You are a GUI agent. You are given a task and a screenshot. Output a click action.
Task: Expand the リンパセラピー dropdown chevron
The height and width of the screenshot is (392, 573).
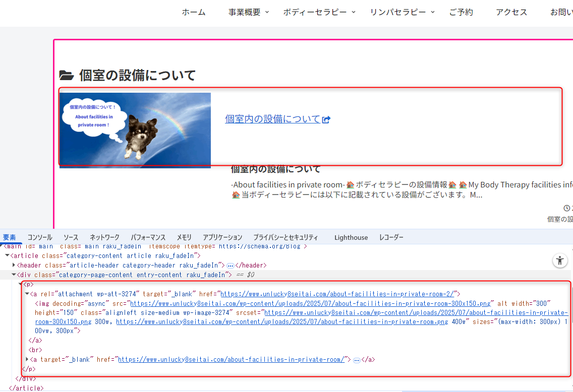(433, 12)
